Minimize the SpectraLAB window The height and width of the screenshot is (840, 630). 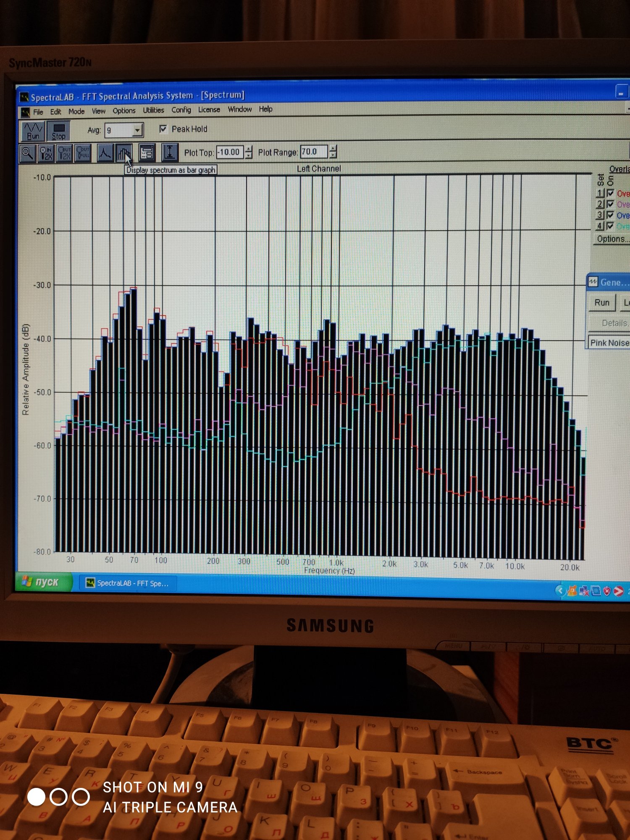point(621,92)
